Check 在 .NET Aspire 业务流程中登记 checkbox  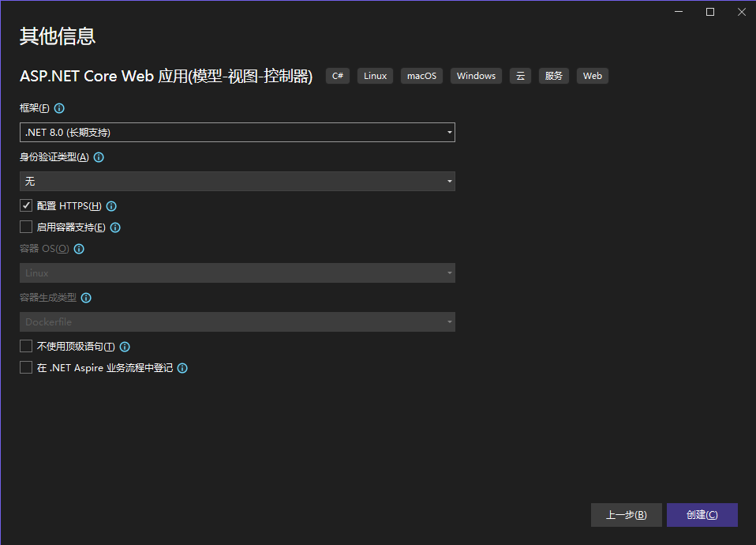tap(26, 367)
